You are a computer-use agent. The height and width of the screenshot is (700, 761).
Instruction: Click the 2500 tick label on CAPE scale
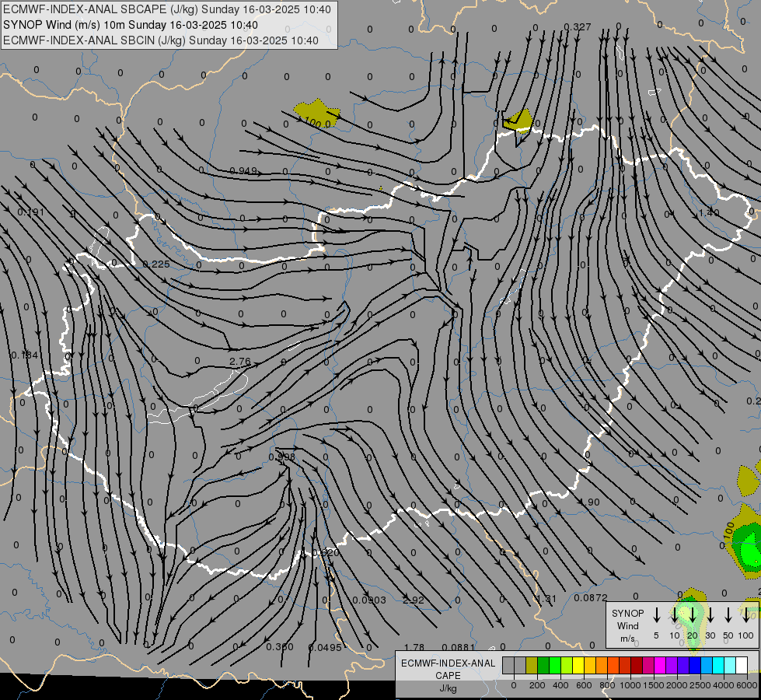tap(700, 685)
